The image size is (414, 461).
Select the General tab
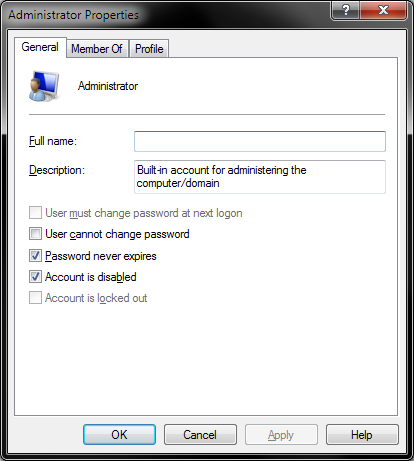[40, 47]
